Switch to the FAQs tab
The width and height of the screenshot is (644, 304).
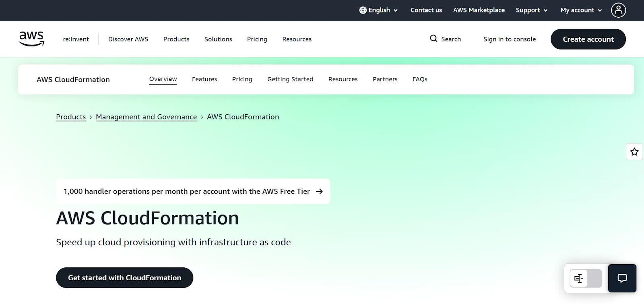(420, 79)
